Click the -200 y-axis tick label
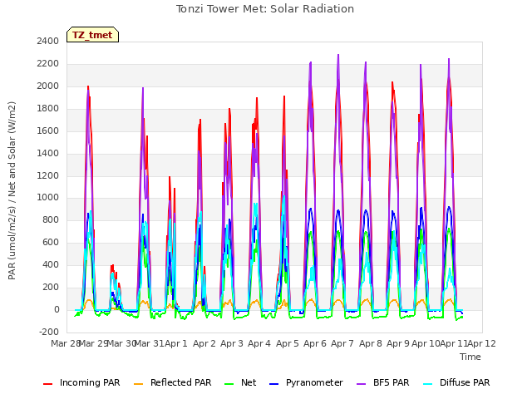Viewport: 532px width, 399px height. pyautogui.click(x=49, y=332)
